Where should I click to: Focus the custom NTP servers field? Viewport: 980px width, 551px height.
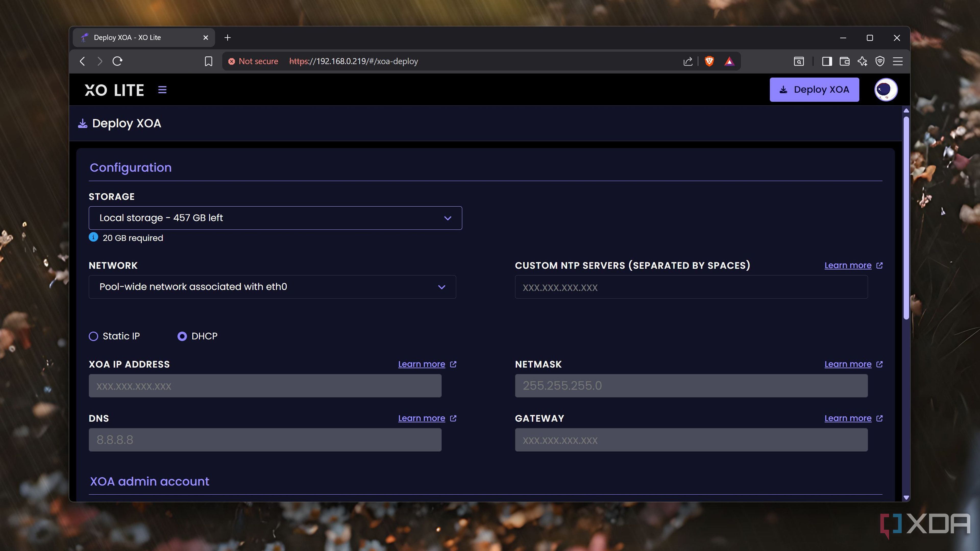coord(691,287)
